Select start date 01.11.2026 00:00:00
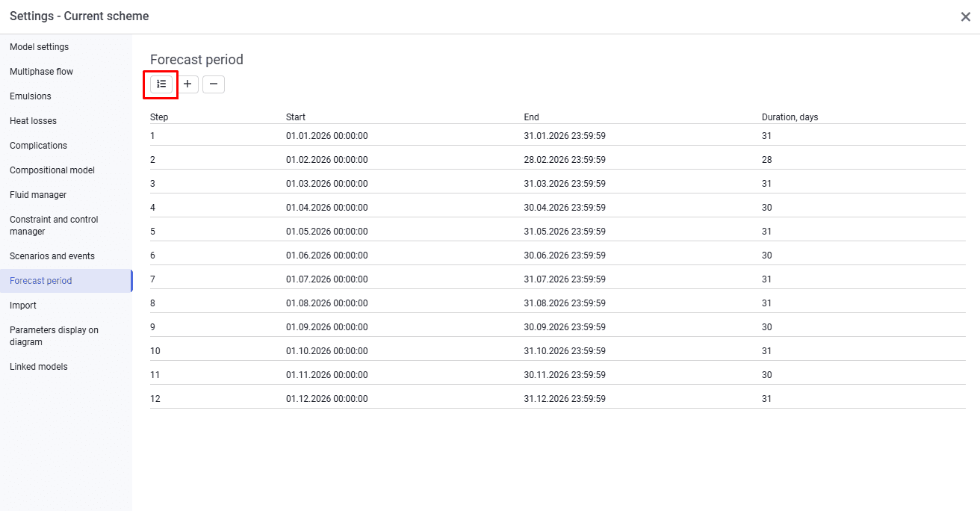Image resolution: width=980 pixels, height=511 pixels. pyautogui.click(x=327, y=375)
